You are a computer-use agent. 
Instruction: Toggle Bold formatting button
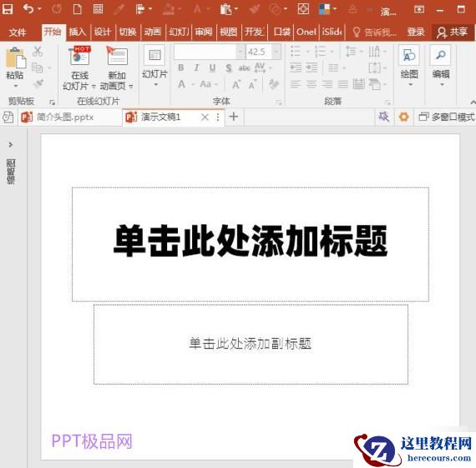pyautogui.click(x=180, y=68)
